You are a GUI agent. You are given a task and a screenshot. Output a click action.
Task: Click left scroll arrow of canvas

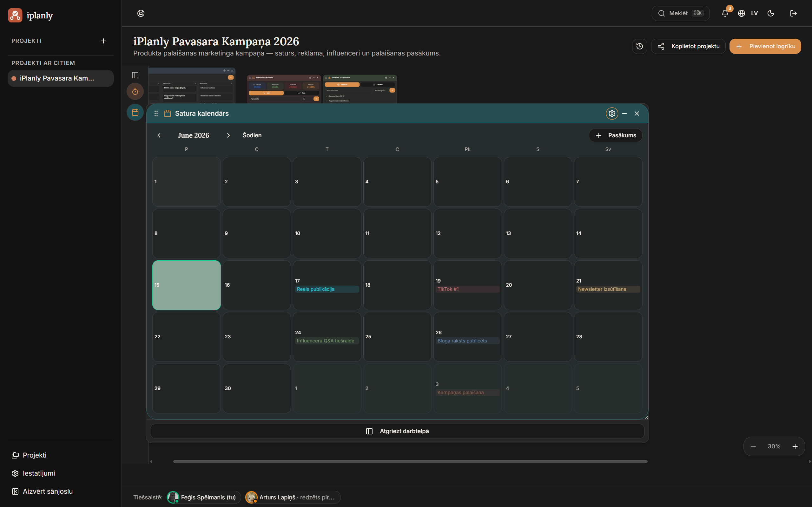click(x=151, y=461)
